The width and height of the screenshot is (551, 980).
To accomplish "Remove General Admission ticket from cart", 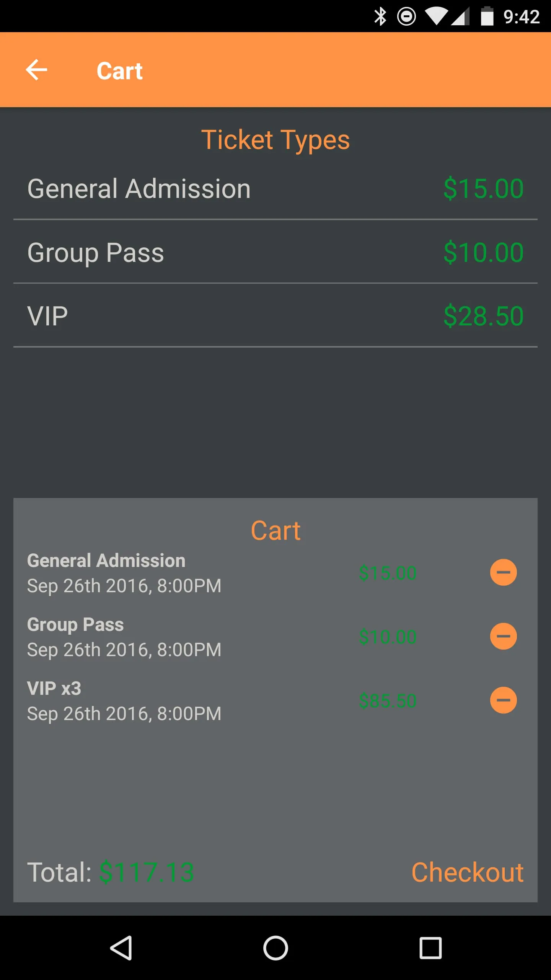I will coord(503,572).
